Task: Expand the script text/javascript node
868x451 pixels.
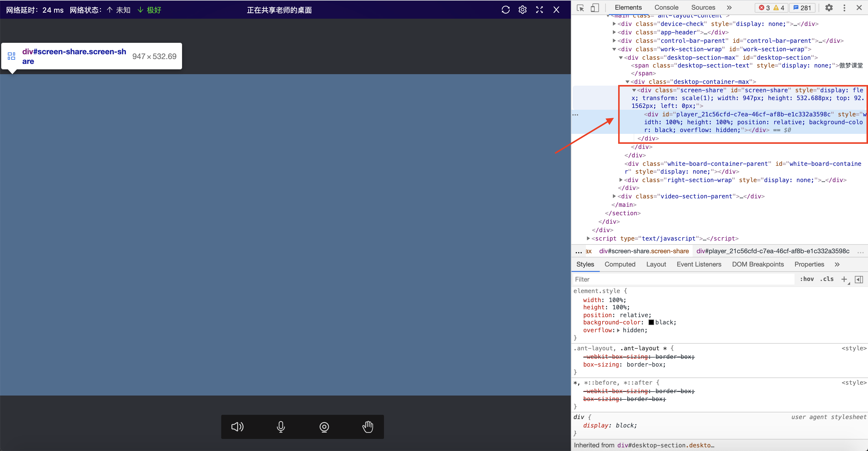Action: point(588,238)
